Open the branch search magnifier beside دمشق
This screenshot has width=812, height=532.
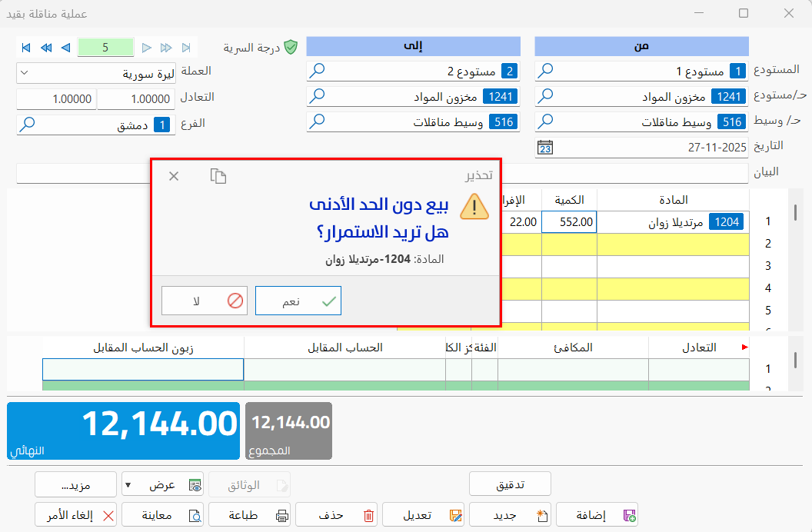coord(28,123)
